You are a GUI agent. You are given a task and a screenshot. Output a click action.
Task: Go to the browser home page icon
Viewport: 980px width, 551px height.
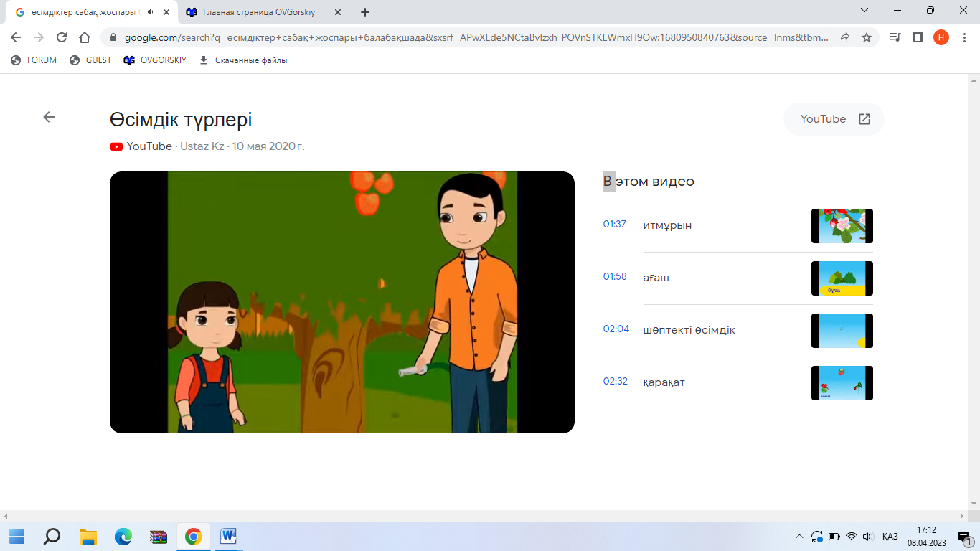(x=85, y=37)
